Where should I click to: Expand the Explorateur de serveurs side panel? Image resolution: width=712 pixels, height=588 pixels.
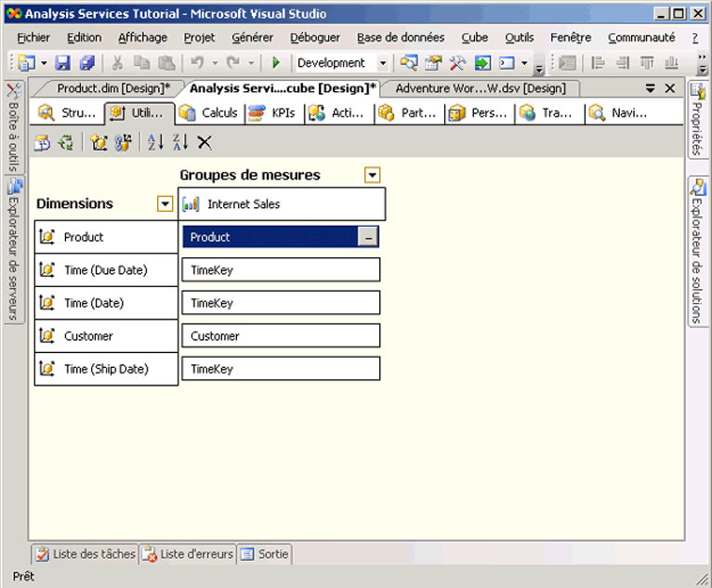tap(14, 249)
